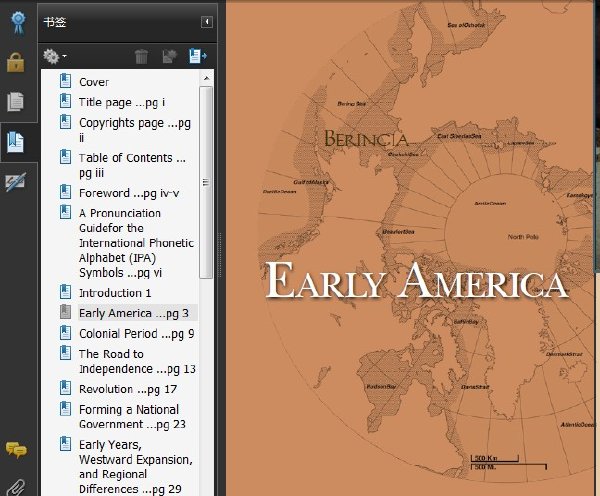Click the bookmark icon beside Colonial Period
The width and height of the screenshot is (600, 496).
65,332
